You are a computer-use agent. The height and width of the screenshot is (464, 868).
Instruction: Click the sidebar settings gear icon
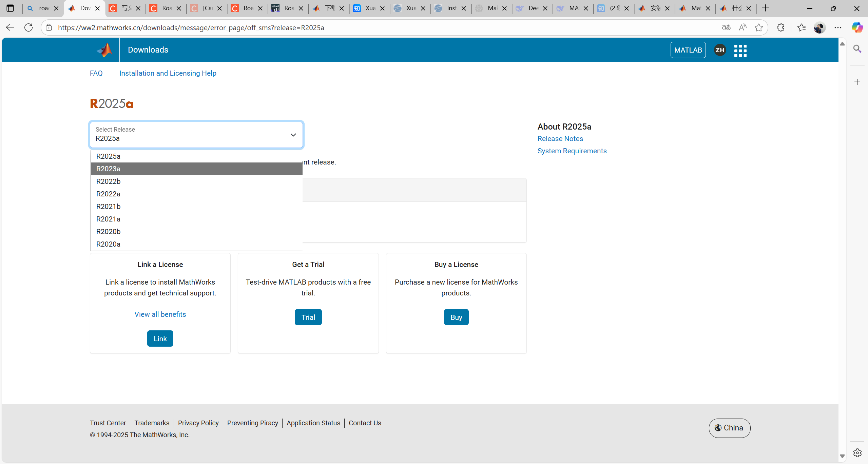point(857,452)
